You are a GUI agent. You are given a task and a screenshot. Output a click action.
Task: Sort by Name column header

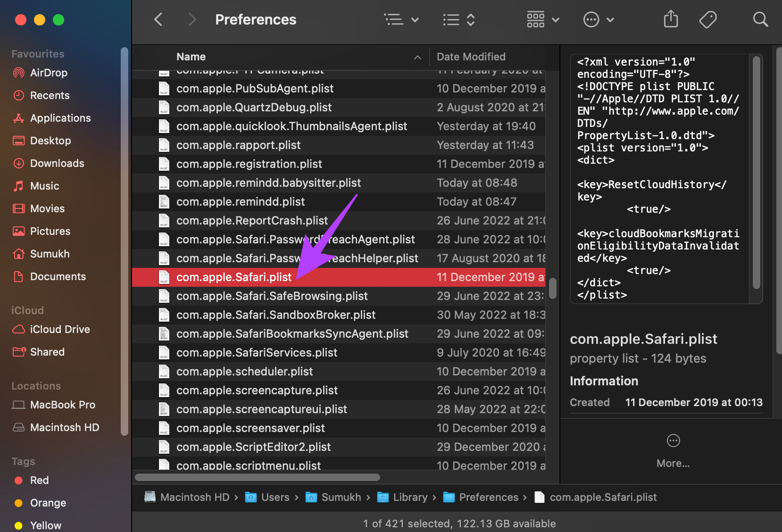click(191, 57)
